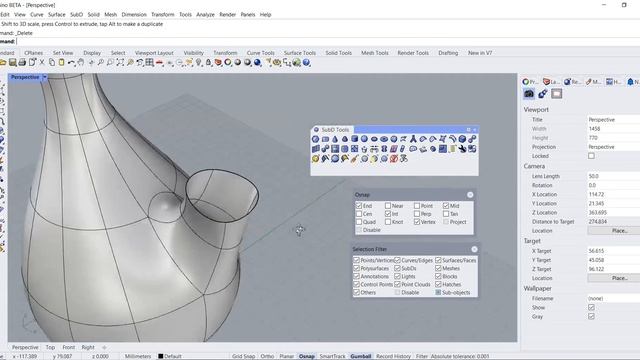This screenshot has width=640, height=360.
Task: Open the Analyze menu
Action: tap(205, 14)
